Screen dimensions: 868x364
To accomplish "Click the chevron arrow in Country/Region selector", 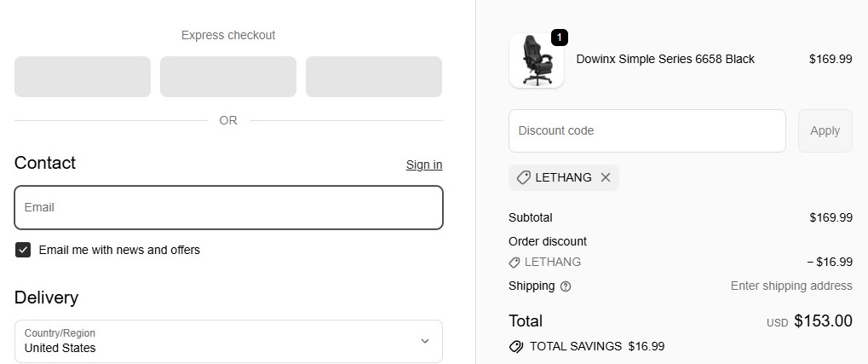I will (425, 341).
